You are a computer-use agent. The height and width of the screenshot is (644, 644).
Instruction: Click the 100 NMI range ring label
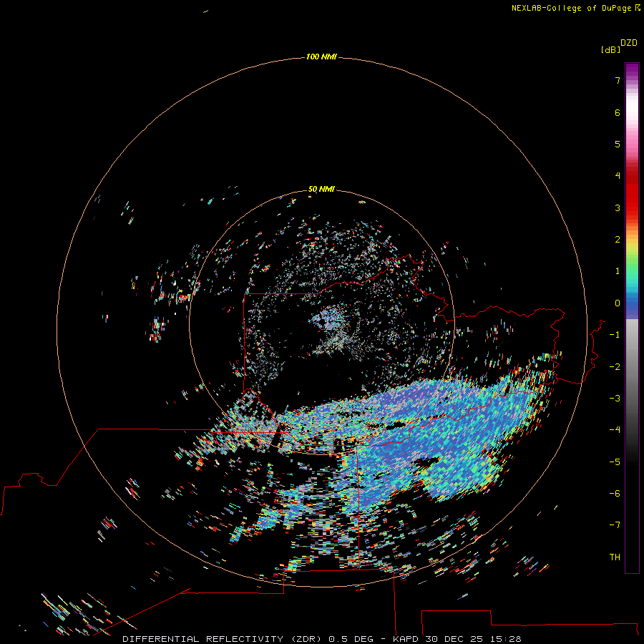tap(321, 57)
